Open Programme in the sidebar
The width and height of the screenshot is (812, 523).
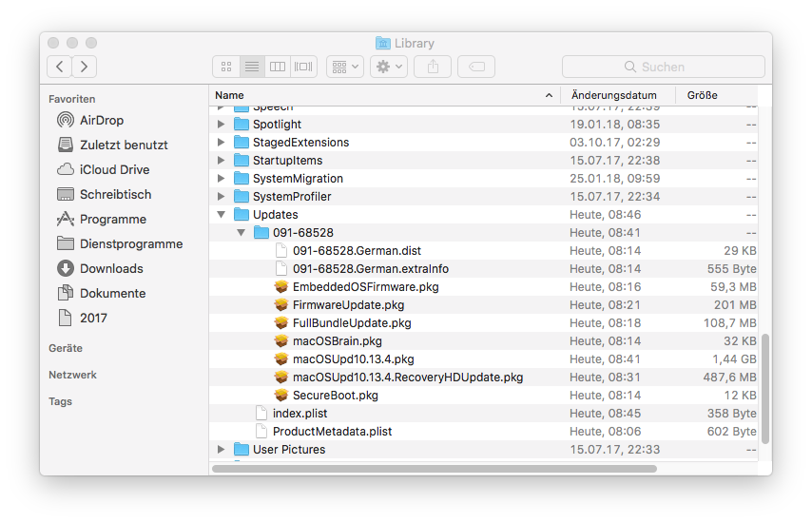(x=102, y=220)
